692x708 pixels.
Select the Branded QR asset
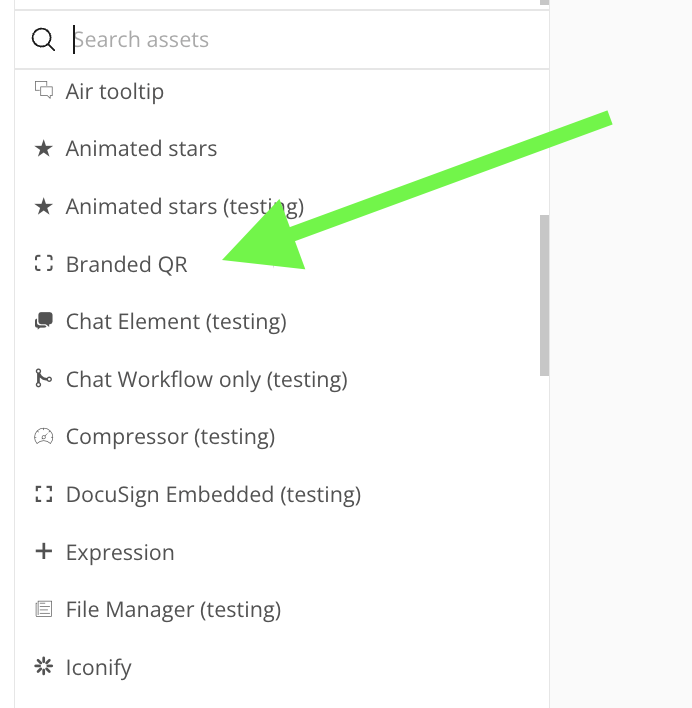[x=126, y=264]
